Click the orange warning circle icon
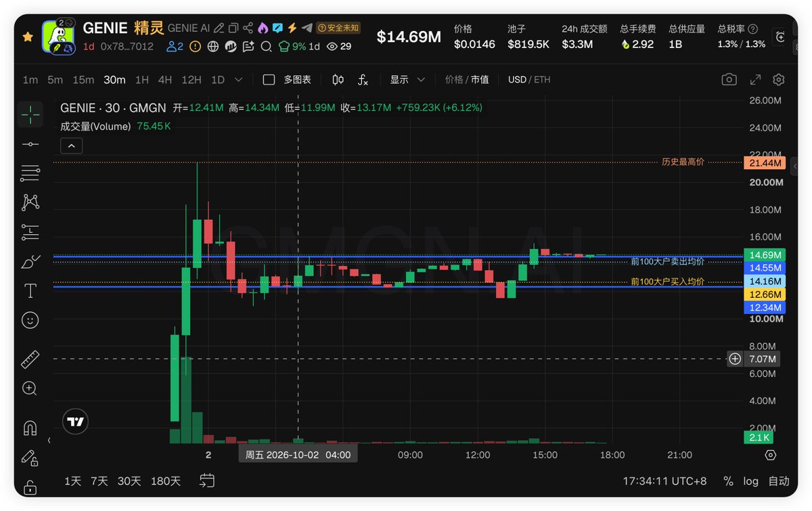The image size is (812, 511). pyautogui.click(x=196, y=47)
